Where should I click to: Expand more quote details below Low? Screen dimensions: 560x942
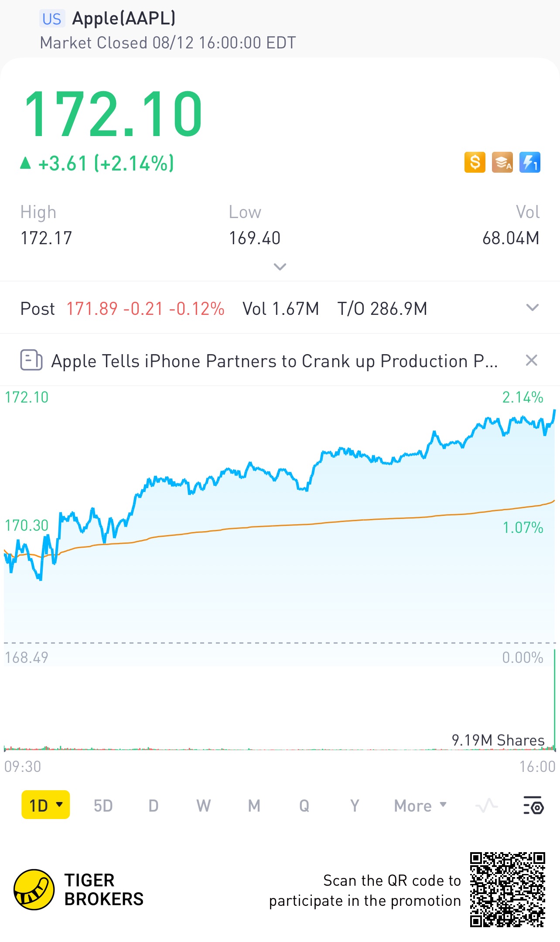(280, 266)
